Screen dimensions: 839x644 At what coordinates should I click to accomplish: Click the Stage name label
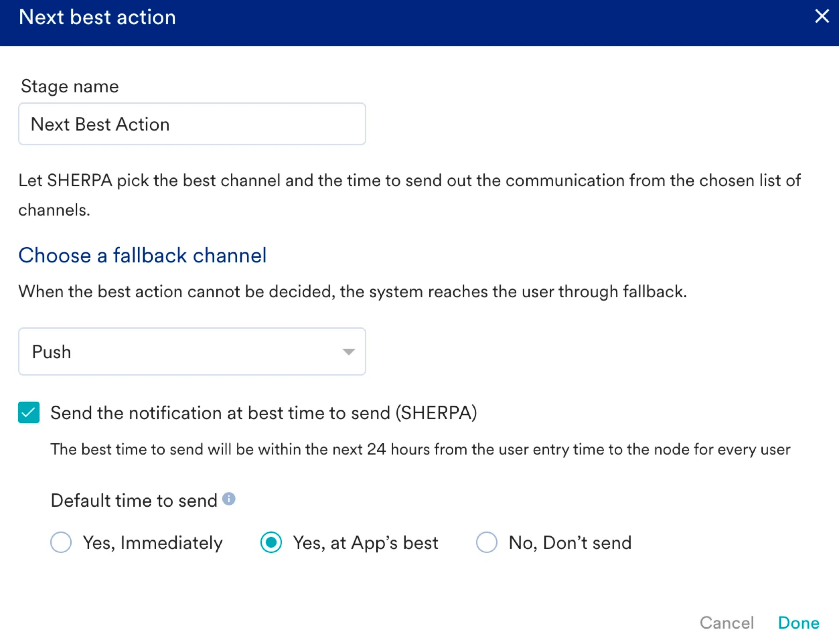70,86
